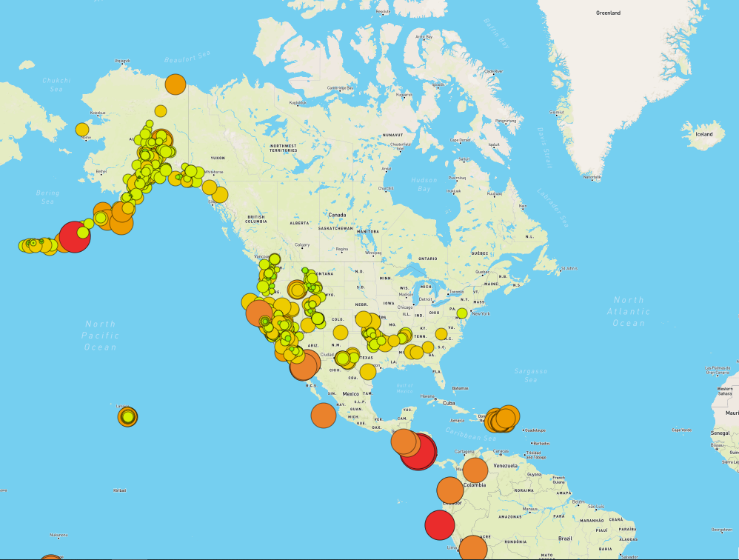Click the yellow marker cluster in Texas
739x560 pixels.
tap(346, 359)
